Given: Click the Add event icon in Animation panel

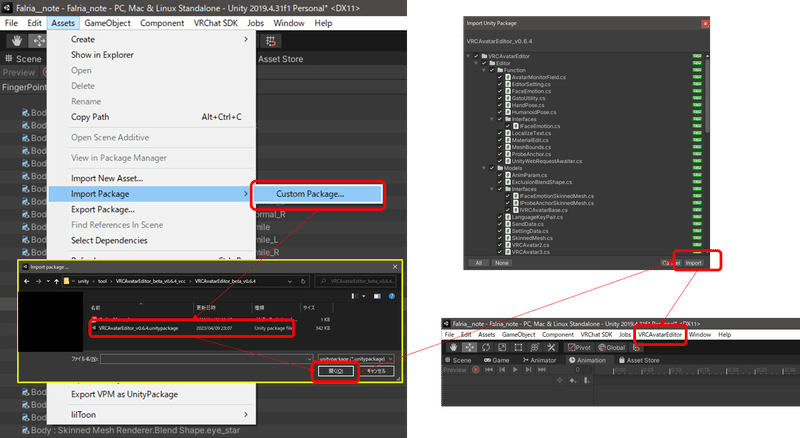Looking at the screenshot, I should pyautogui.click(x=586, y=380).
